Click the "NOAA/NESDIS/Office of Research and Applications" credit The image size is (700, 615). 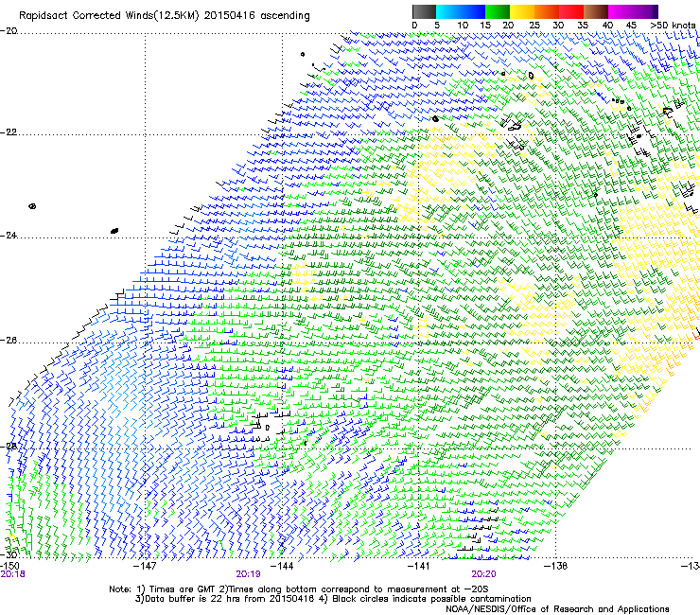557,609
